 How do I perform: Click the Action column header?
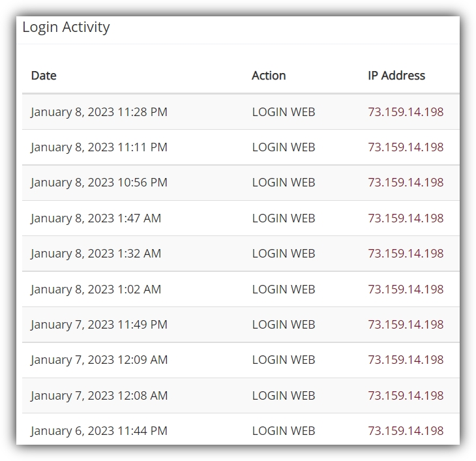(269, 76)
